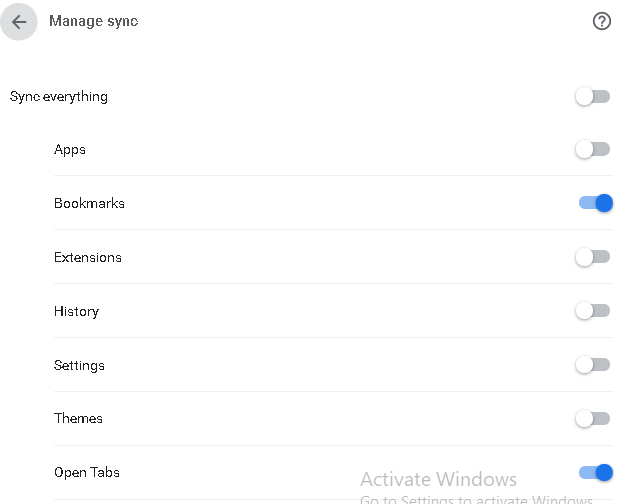Screen dimensions: 634x504
Task: Click the Sync everything label text
Action: [x=59, y=97]
